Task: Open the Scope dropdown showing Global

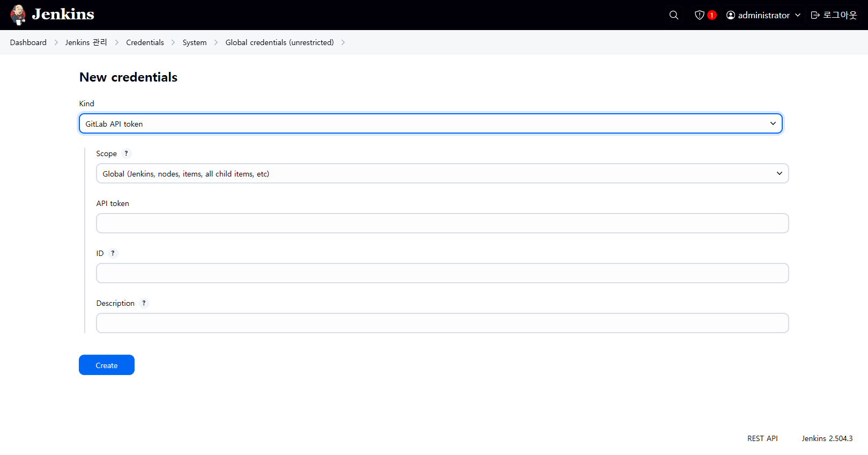Action: point(442,173)
